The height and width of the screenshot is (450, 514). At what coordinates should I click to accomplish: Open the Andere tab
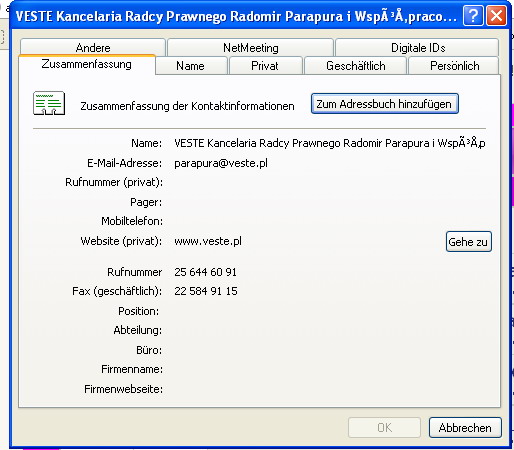pyautogui.click(x=93, y=47)
